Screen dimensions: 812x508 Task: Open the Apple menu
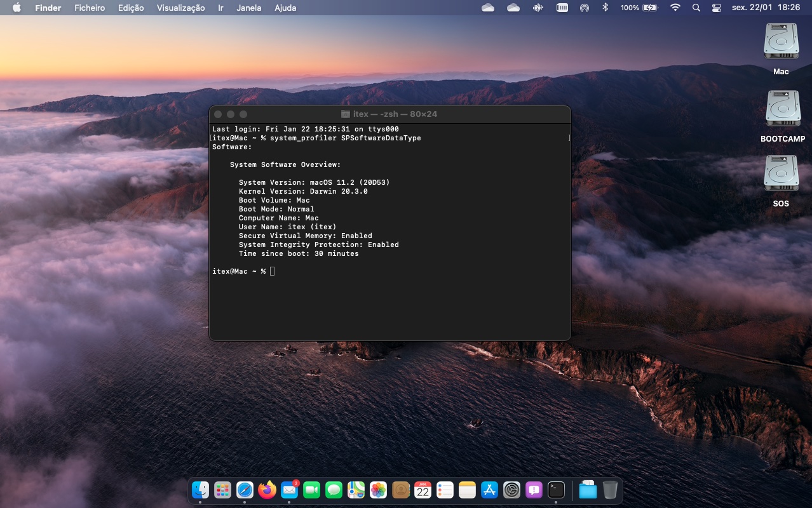coord(17,8)
